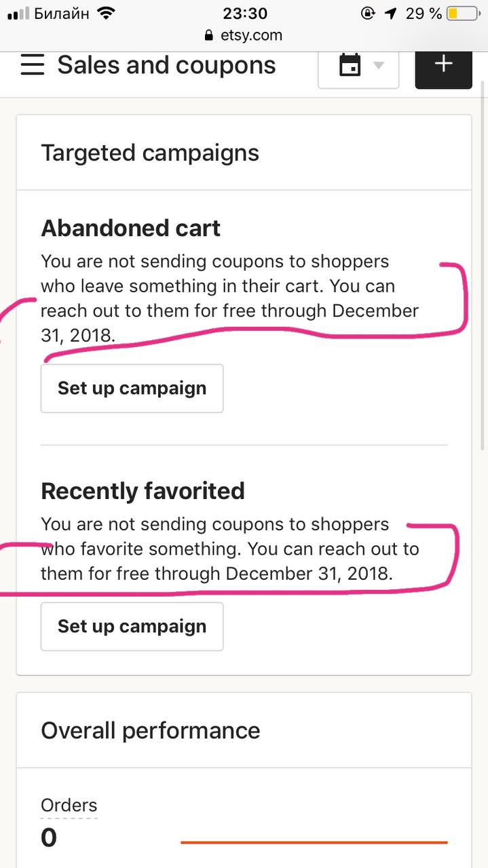Tap the padlock icon beside etsy.com

pyautogui.click(x=208, y=35)
